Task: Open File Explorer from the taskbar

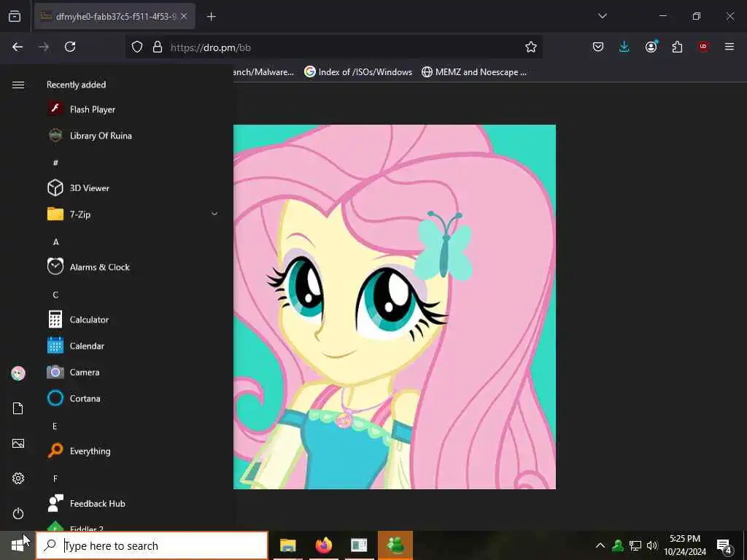Action: pos(287,545)
